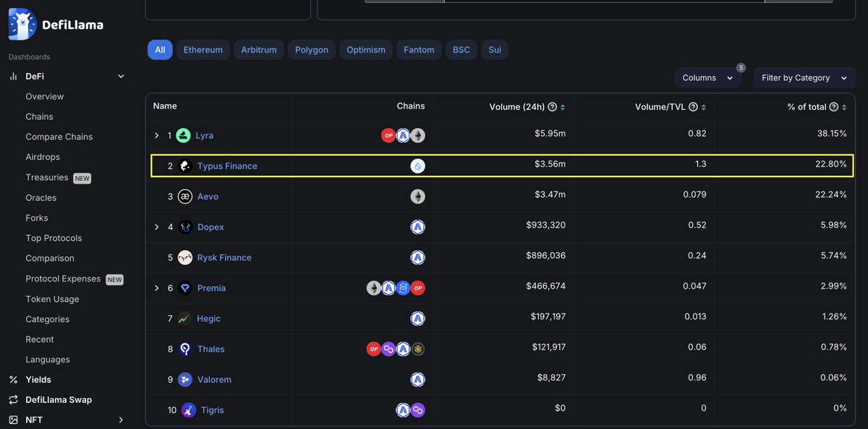Select the All chains filter pill

point(160,49)
